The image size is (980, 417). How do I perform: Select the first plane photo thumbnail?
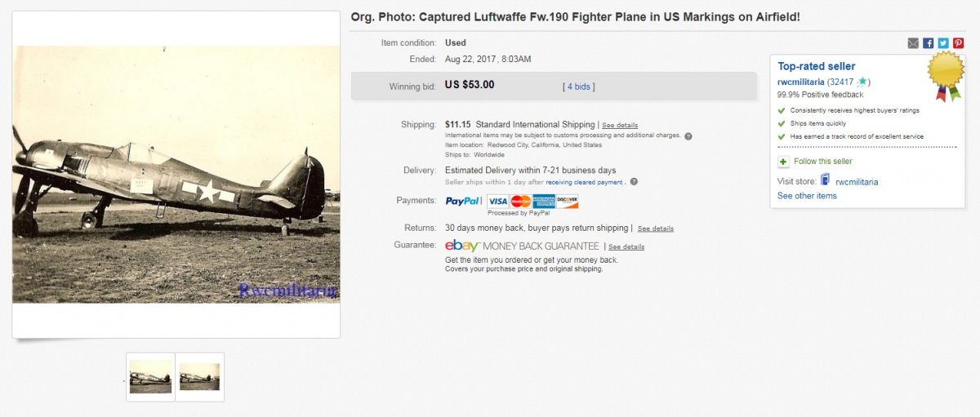[150, 377]
